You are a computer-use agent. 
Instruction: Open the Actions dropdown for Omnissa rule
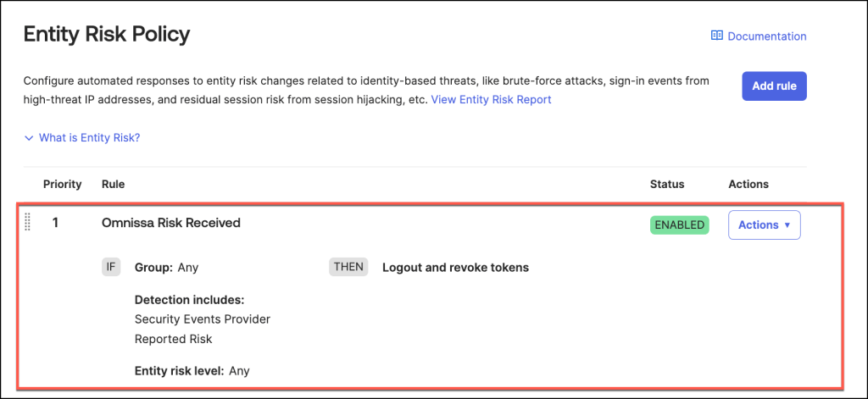764,225
